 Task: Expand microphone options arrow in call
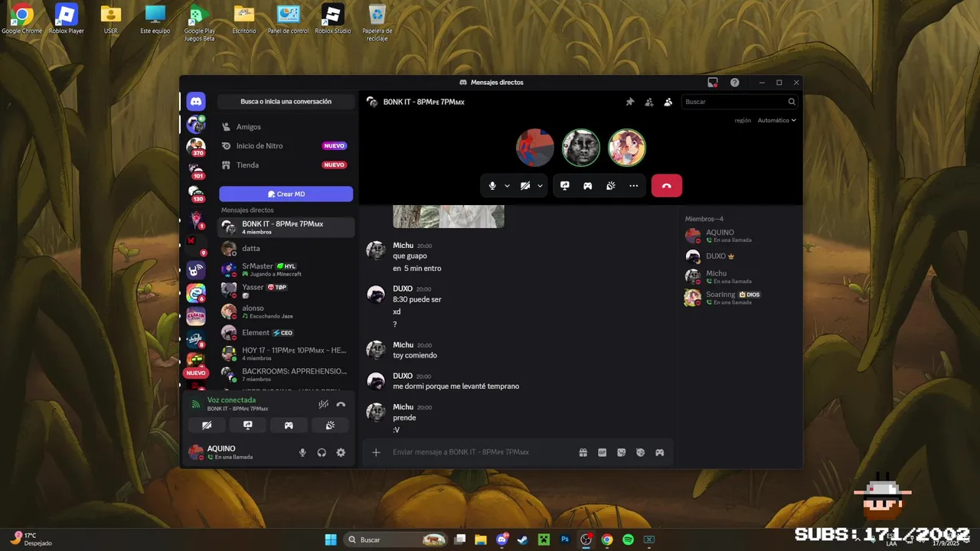[x=507, y=186]
